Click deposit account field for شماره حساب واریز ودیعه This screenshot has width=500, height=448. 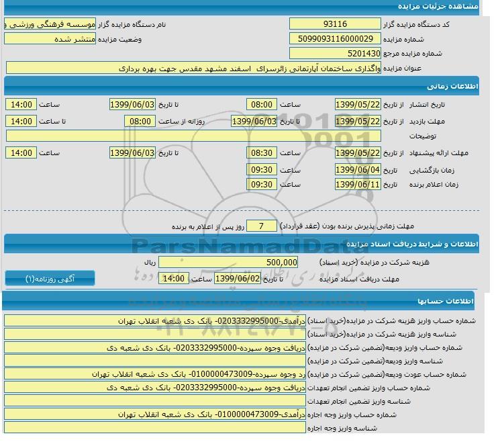pyautogui.click(x=155, y=347)
